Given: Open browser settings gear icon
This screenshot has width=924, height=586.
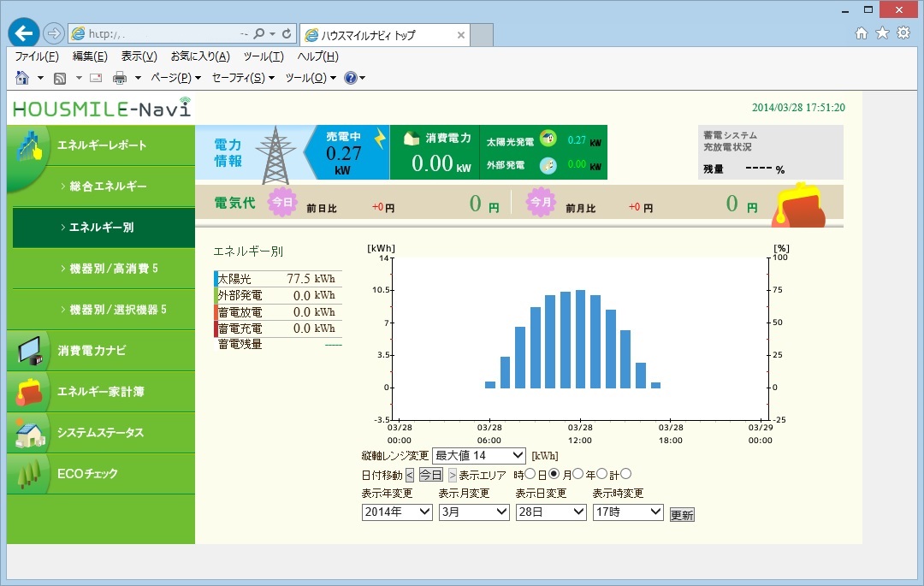Looking at the screenshot, I should (x=903, y=33).
